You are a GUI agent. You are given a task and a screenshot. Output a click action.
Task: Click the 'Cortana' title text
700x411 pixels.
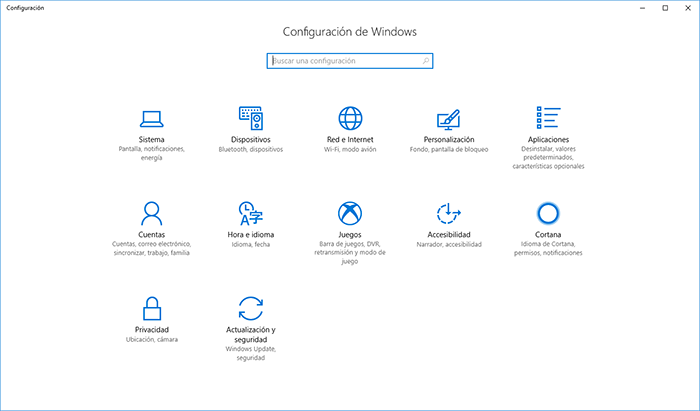pos(548,235)
